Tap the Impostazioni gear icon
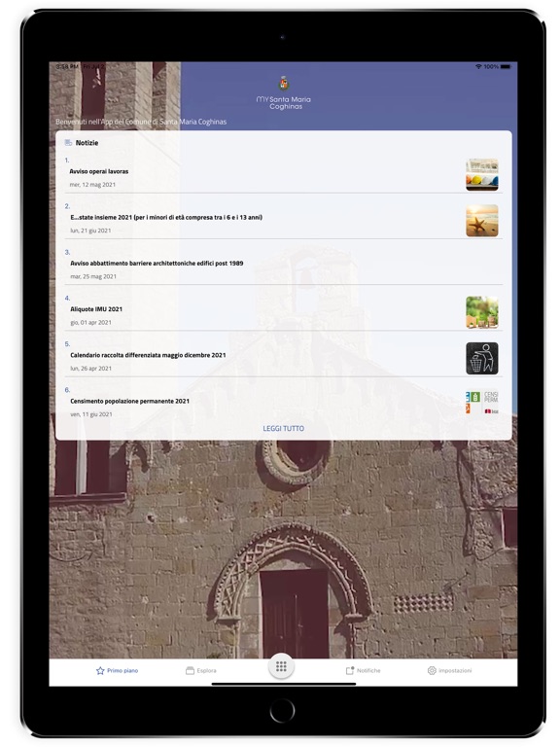 [432, 671]
